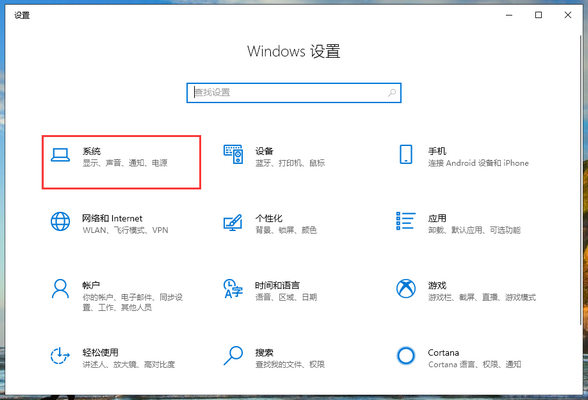Click the 帐户 title text
This screenshot has width=588, height=400.
[91, 285]
